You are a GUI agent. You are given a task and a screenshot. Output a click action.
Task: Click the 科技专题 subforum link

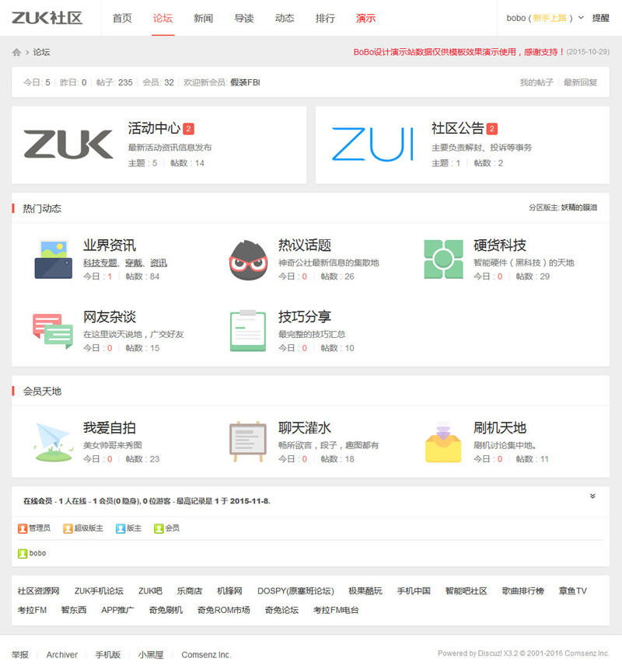tap(100, 263)
